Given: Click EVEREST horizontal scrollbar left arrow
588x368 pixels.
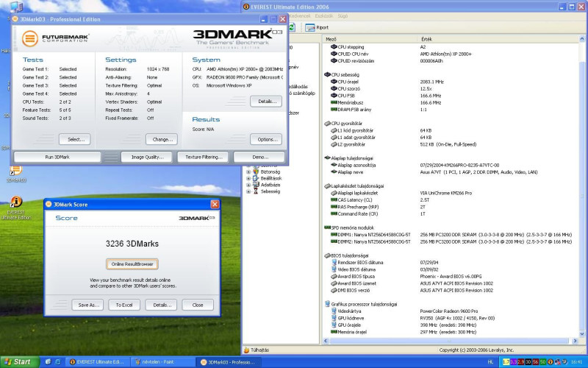Looking at the screenshot, I should coord(326,341).
